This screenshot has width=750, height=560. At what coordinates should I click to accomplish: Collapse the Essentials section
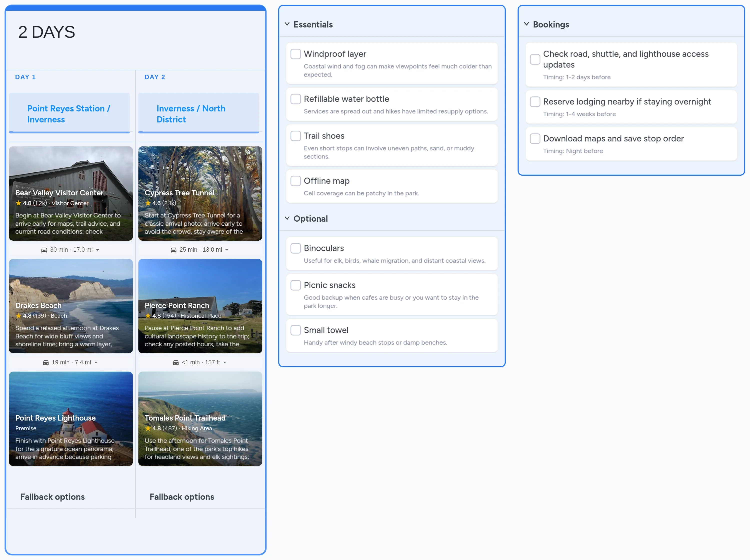pyautogui.click(x=287, y=24)
